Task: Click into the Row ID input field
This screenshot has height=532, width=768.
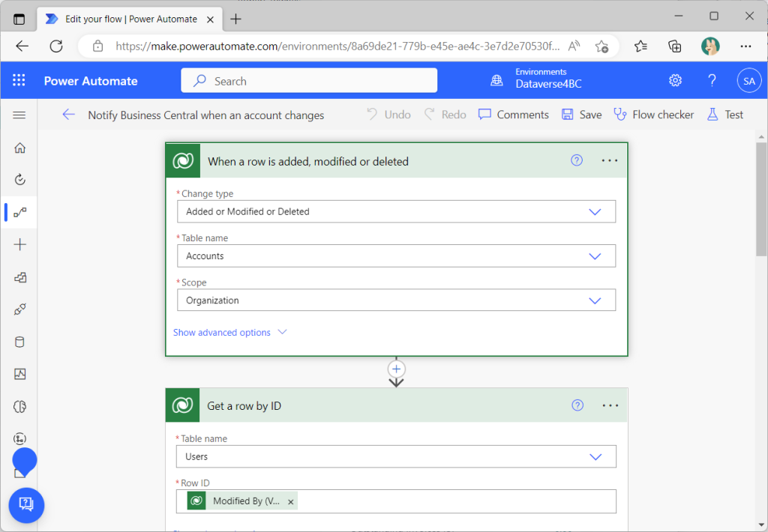Action: click(396, 502)
